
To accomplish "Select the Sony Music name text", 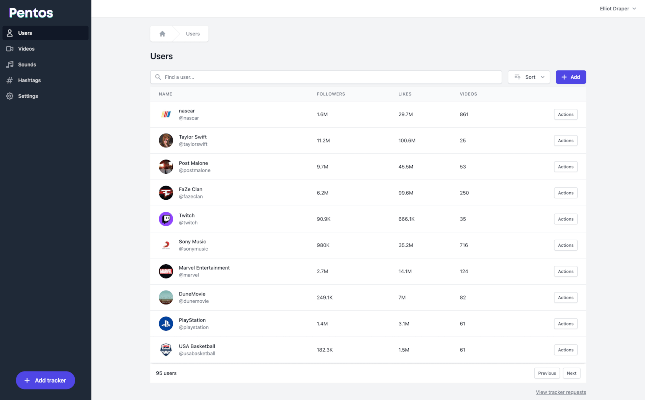I will (x=192, y=242).
